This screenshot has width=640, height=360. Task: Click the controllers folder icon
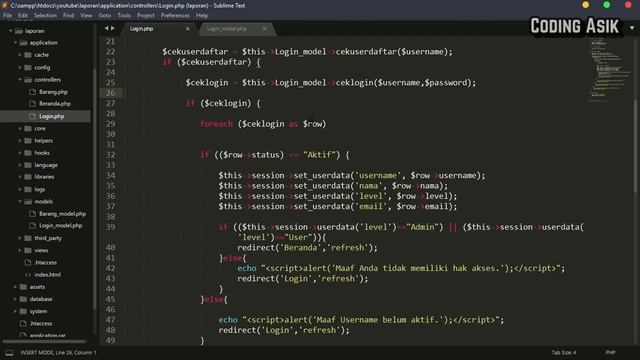click(28, 80)
